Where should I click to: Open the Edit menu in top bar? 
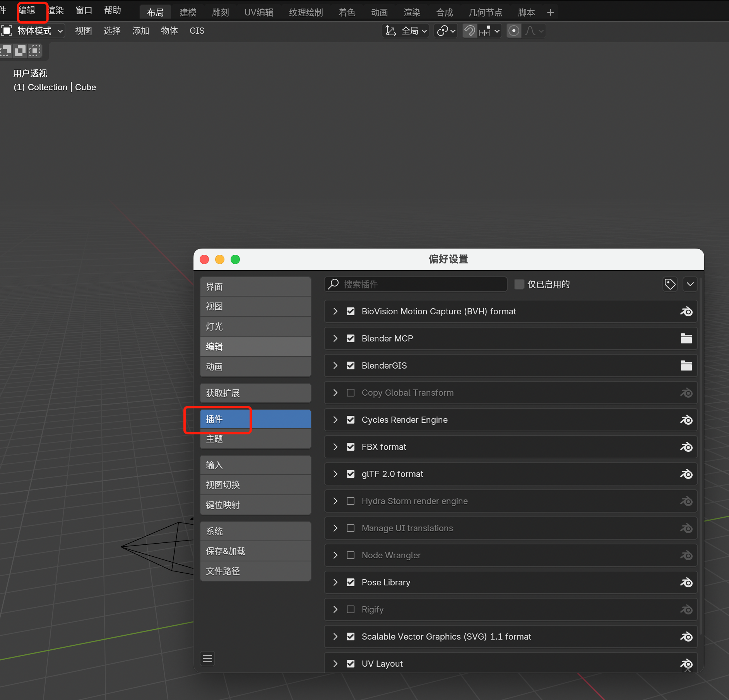[27, 10]
